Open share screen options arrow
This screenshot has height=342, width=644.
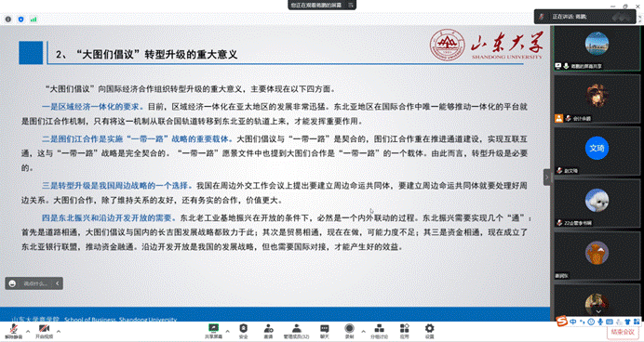point(227,332)
